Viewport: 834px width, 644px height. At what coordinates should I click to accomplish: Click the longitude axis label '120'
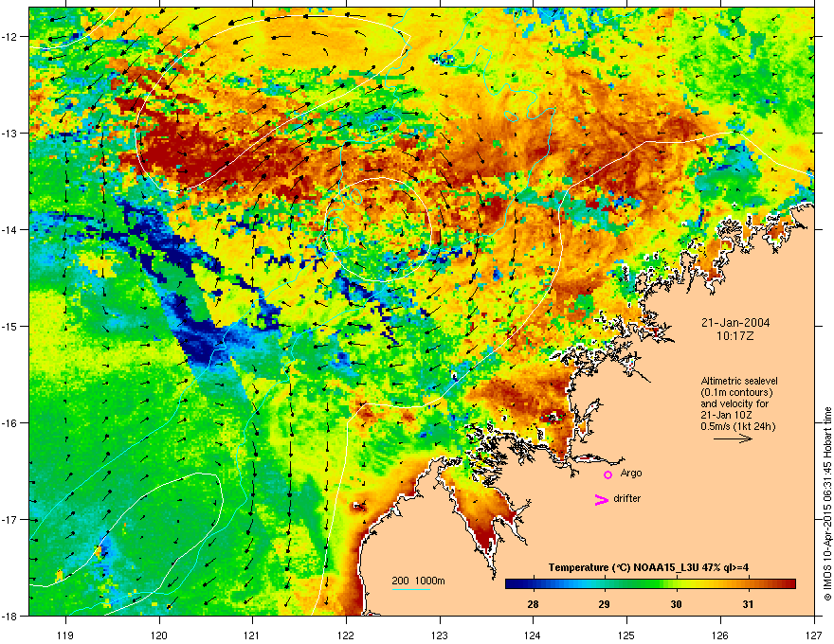[x=159, y=635]
